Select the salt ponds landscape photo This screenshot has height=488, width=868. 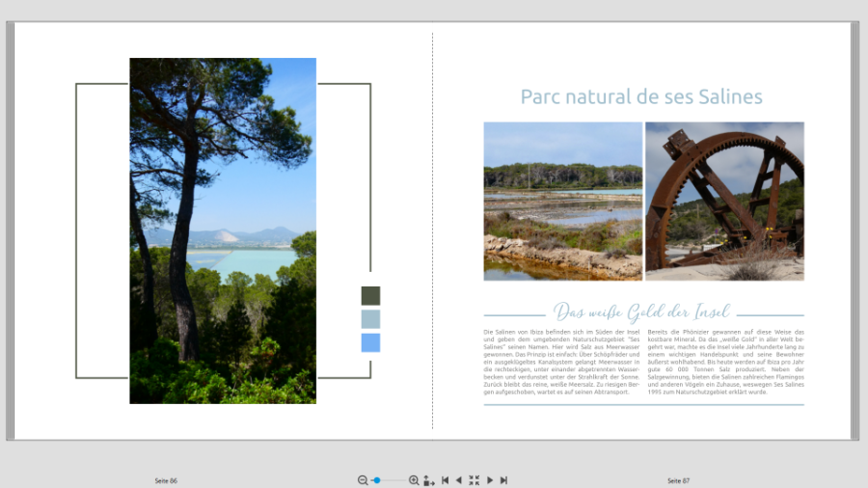pyautogui.click(x=562, y=201)
